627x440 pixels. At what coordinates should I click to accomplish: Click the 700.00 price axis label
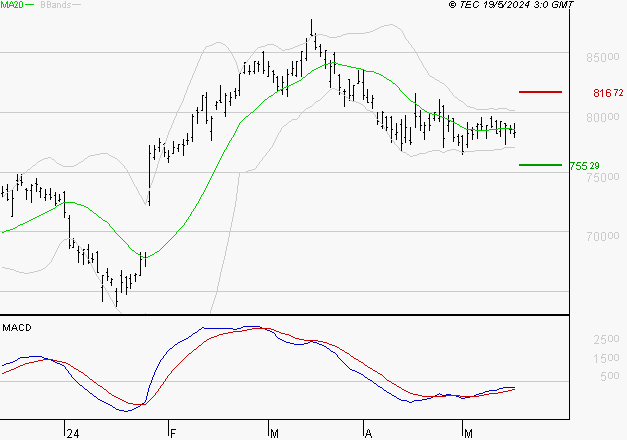[603, 236]
